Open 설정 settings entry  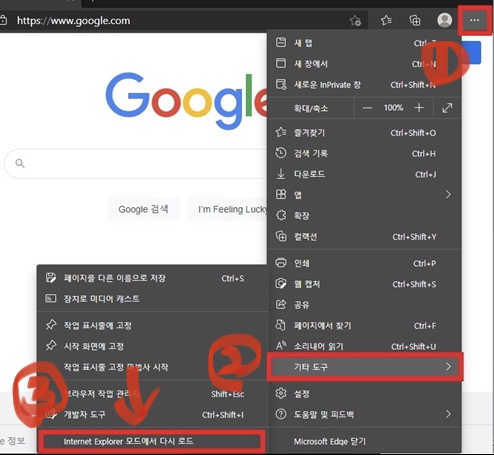click(364, 394)
